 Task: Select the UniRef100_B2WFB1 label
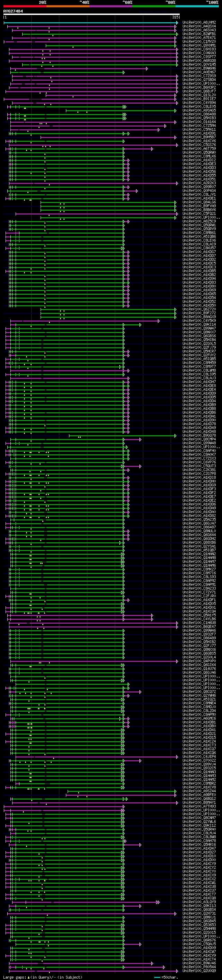coord(199,34)
